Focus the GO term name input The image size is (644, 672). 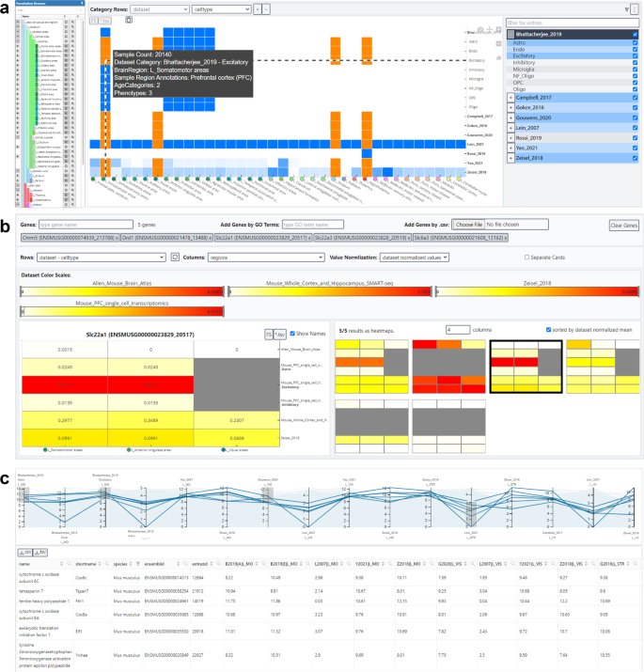[x=312, y=224]
